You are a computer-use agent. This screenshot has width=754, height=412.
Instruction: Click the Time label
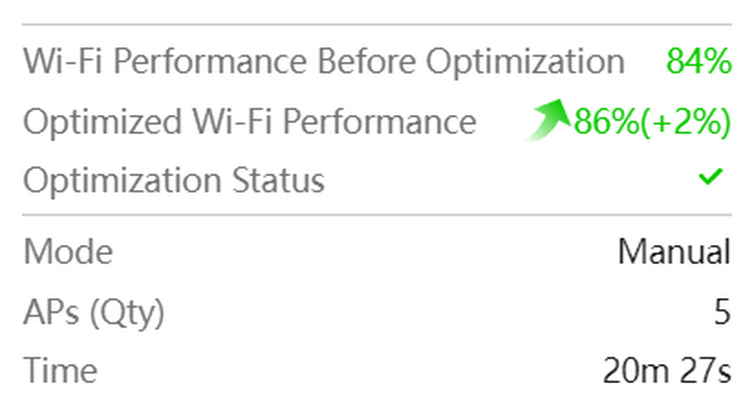click(x=61, y=371)
